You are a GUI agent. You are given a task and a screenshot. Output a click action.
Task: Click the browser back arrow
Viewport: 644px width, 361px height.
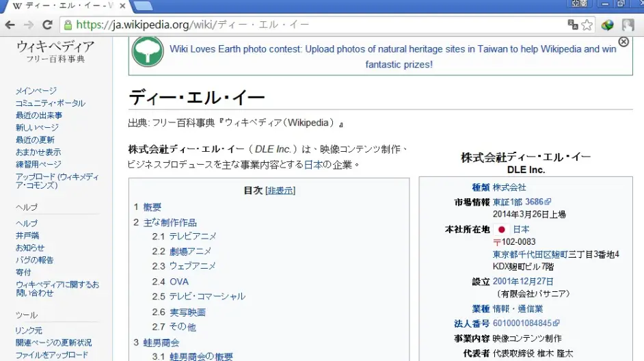[x=10, y=25]
